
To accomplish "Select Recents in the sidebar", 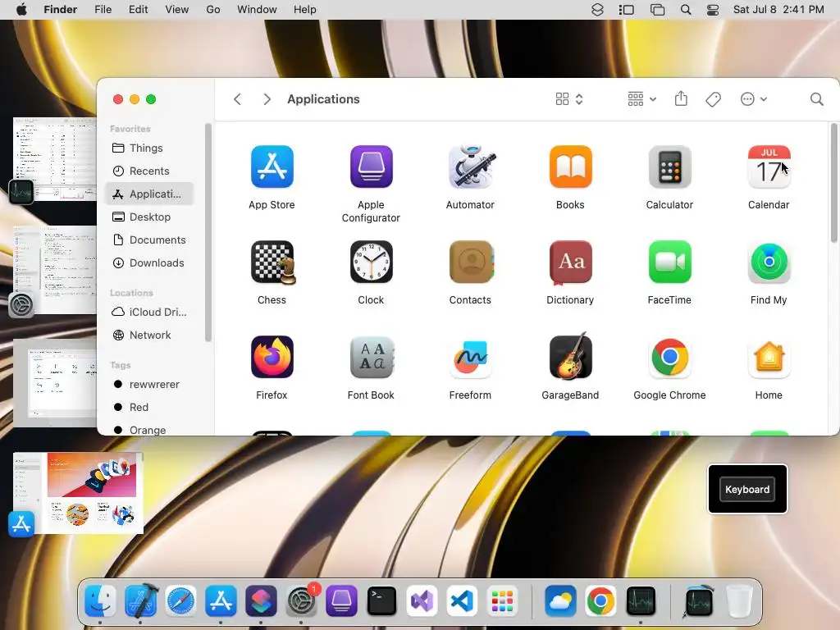I will pyautogui.click(x=149, y=171).
